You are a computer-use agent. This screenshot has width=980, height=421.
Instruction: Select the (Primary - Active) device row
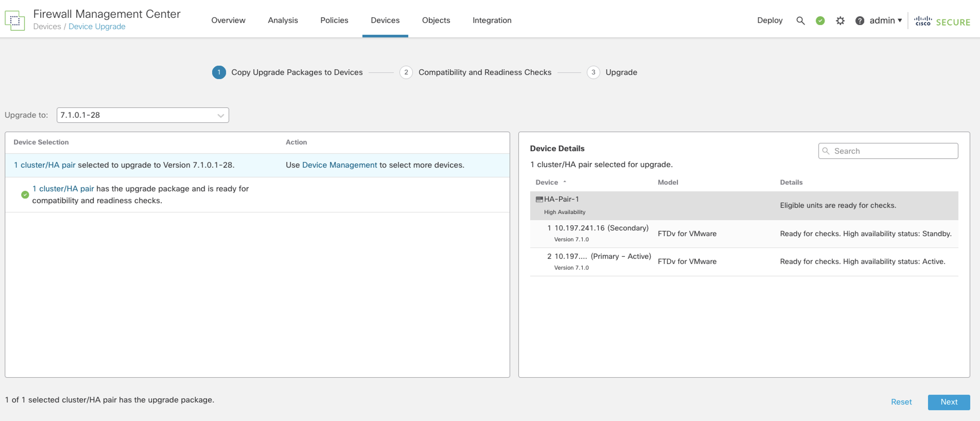744,262
